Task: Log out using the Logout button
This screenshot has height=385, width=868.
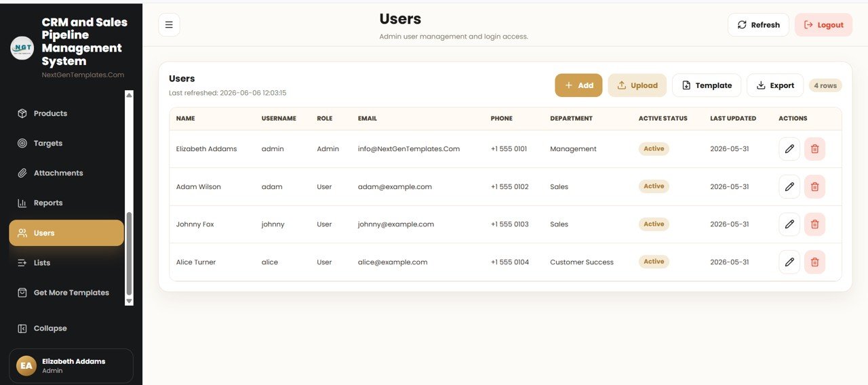Action: 823,25
